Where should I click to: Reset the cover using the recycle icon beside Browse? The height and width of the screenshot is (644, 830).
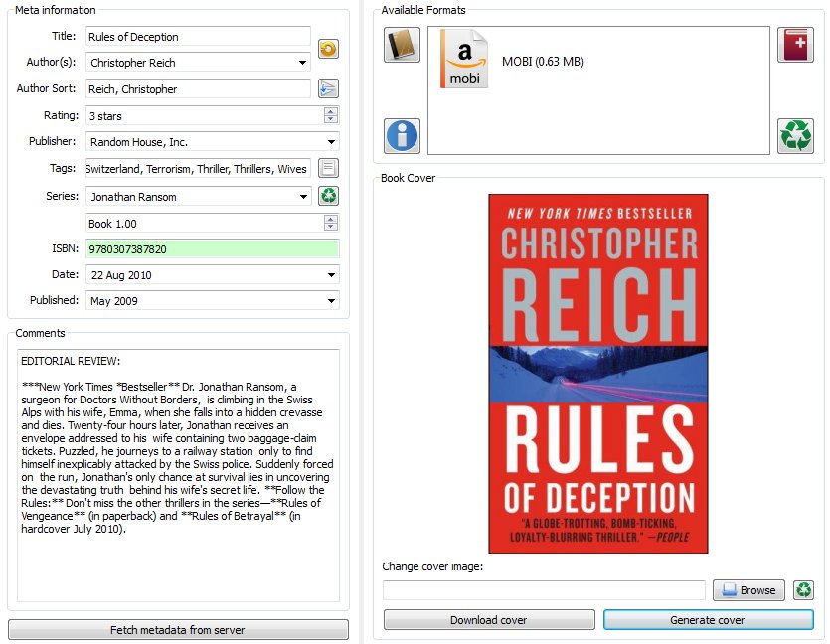coord(803,589)
